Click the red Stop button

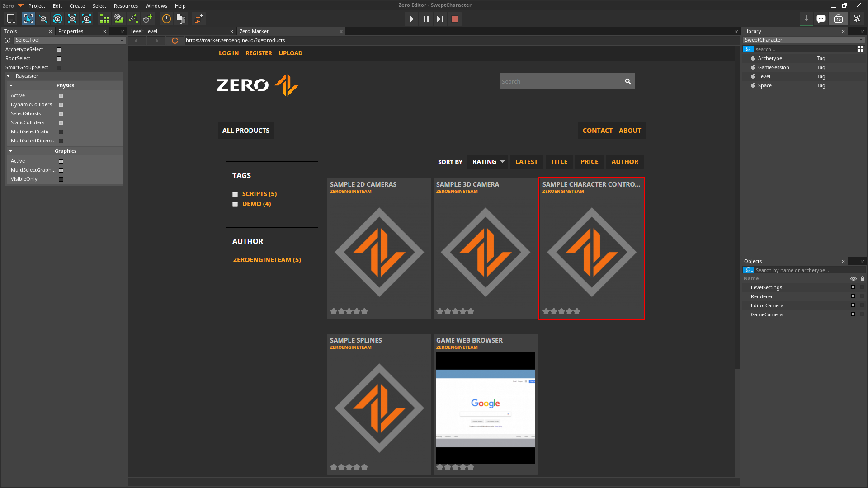(x=455, y=19)
